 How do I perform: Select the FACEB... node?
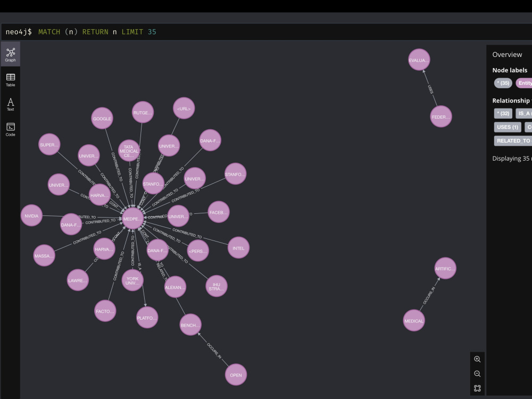click(x=219, y=212)
